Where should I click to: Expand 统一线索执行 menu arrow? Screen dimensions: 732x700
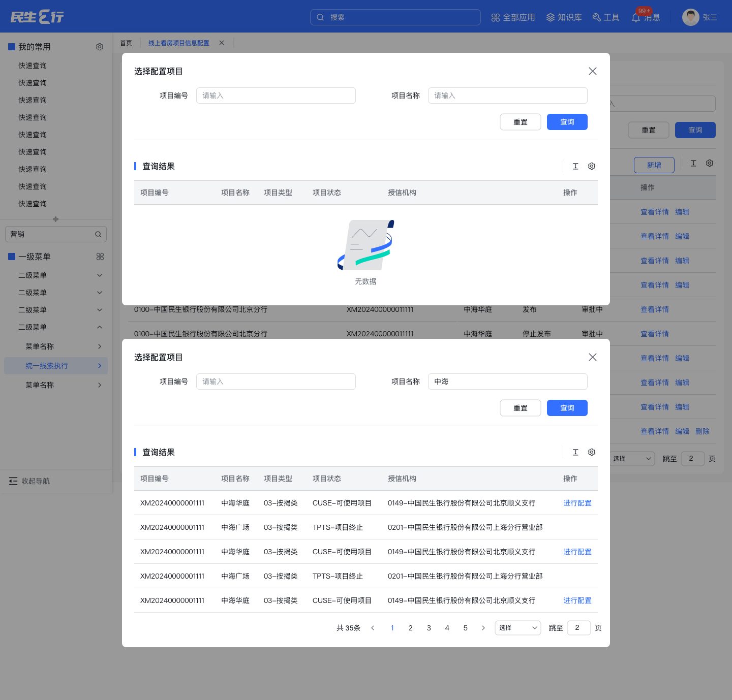tap(100, 366)
